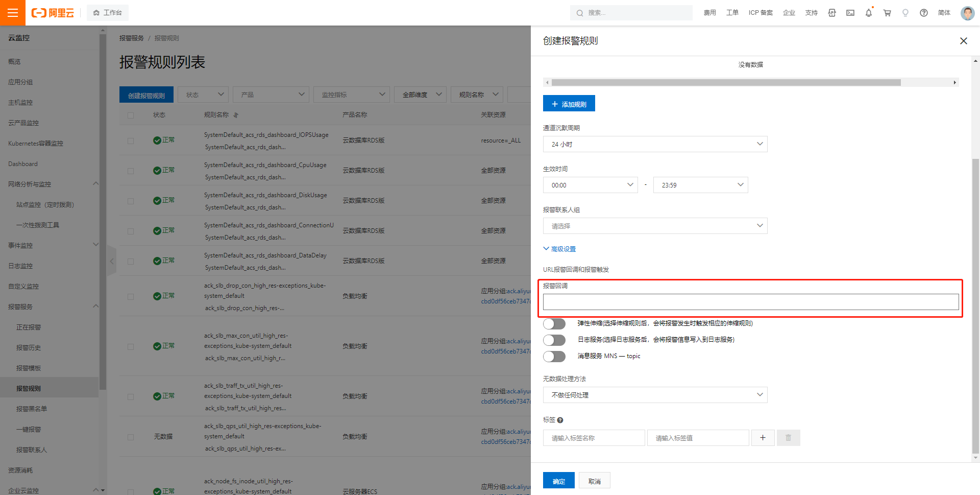Click the drawer vertical scrollbar thumb
Viewport: 980px width, 495px height.
coord(975,305)
